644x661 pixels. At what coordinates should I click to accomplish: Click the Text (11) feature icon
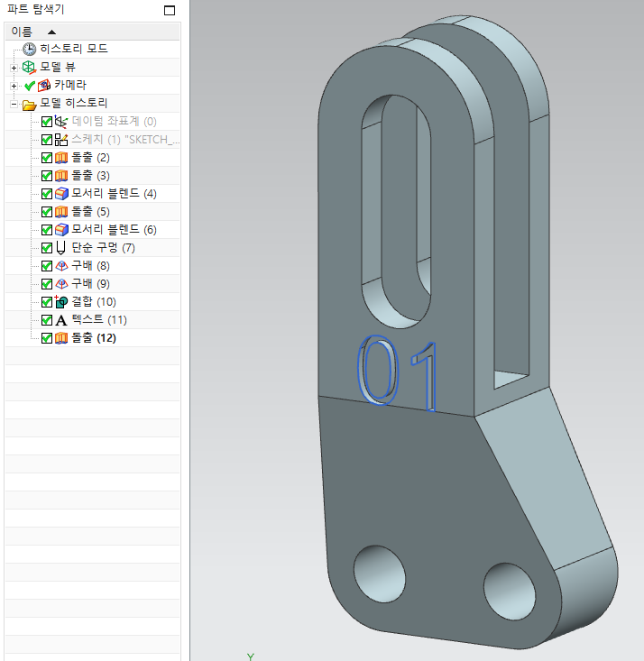[x=61, y=320]
